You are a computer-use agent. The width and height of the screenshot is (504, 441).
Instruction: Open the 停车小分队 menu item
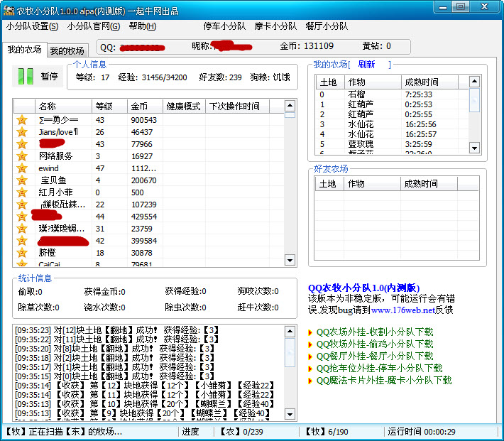coord(224,26)
